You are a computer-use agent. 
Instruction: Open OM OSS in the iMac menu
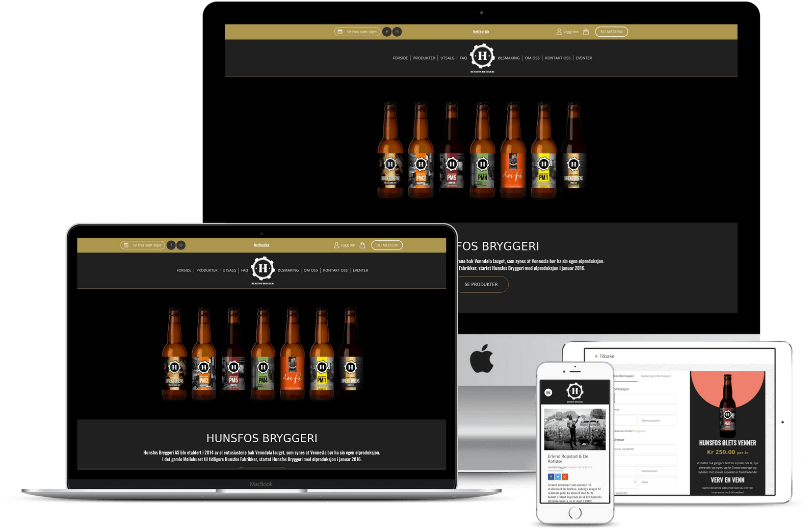coord(532,58)
